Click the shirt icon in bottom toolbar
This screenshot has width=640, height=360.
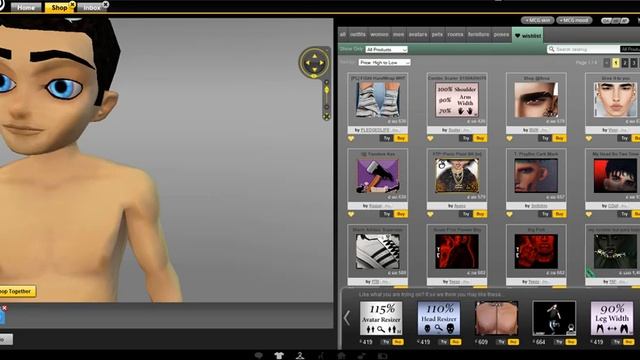coord(279,355)
